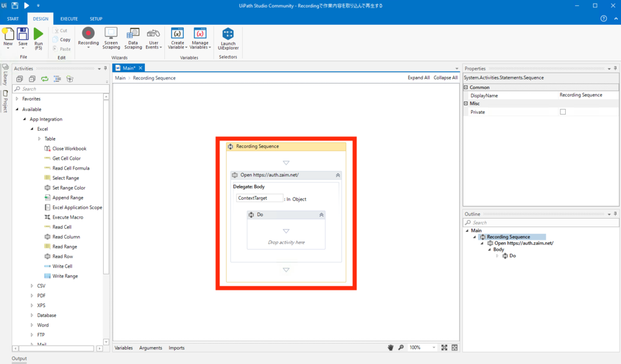Select the Excel Application Scope activity
This screenshot has width=621, height=364.
[x=73, y=207]
